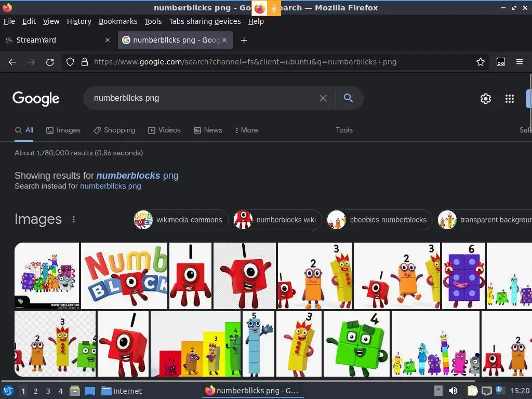Open the network tray icon
Screen dimensions: 532x399
point(486,391)
